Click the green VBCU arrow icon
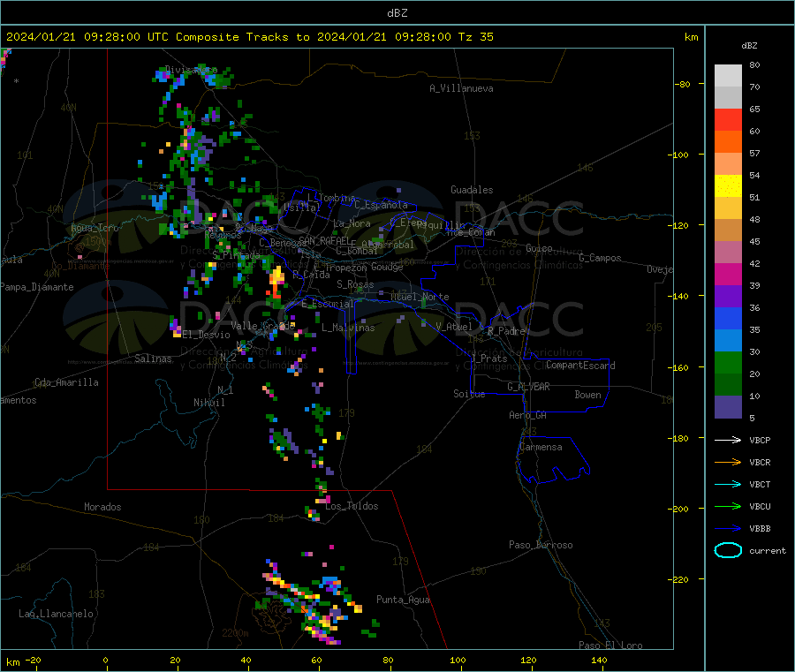The width and height of the screenshot is (795, 672). pos(728,506)
